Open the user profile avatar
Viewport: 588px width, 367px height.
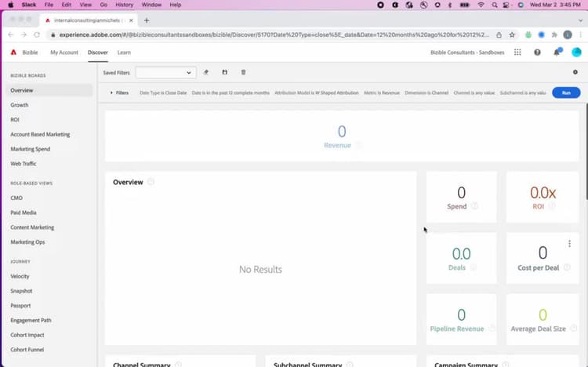pos(576,53)
